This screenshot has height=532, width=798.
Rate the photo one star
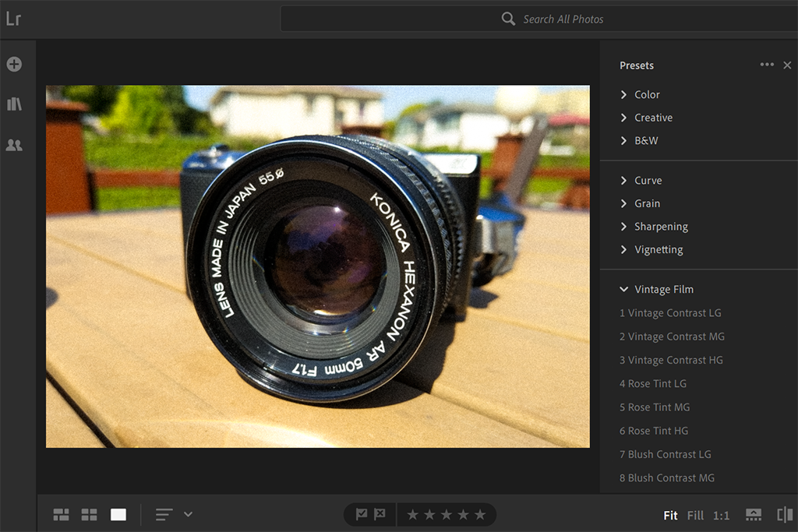412,515
